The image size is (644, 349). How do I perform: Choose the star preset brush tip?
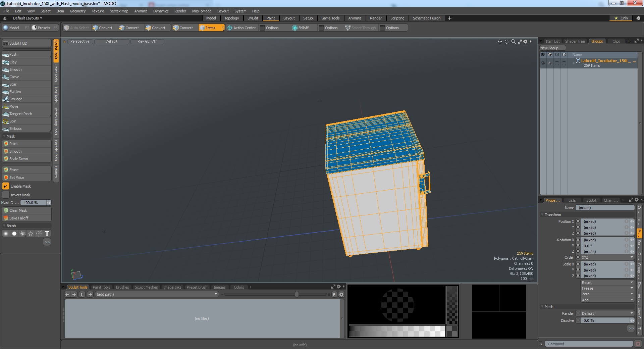coord(31,234)
